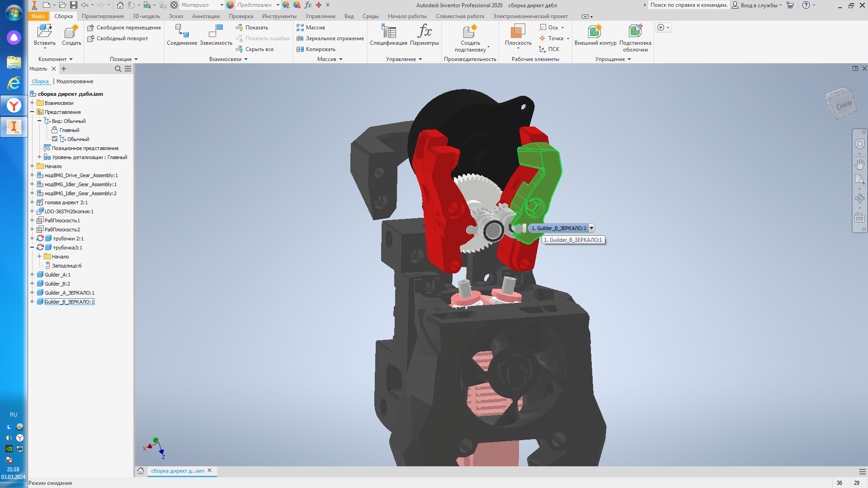The width and height of the screenshot is (868, 488).
Task: Collapse the трубочка3:1 tree node
Action: click(32, 248)
